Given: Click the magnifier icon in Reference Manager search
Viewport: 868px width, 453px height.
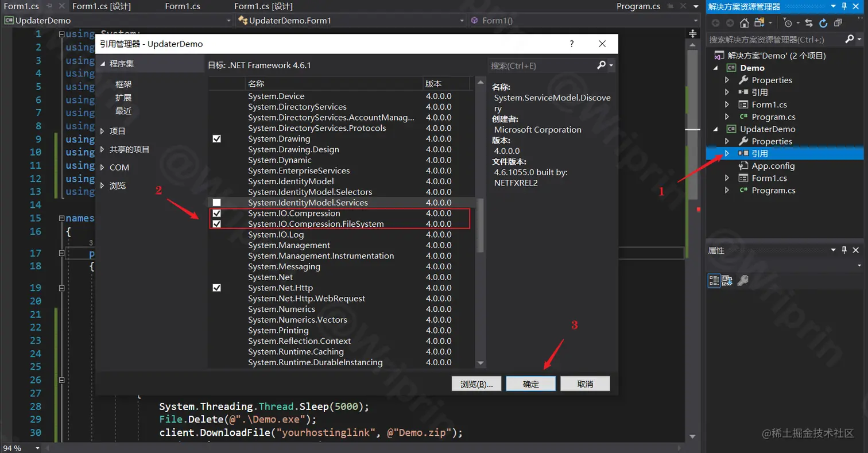Looking at the screenshot, I should (601, 65).
